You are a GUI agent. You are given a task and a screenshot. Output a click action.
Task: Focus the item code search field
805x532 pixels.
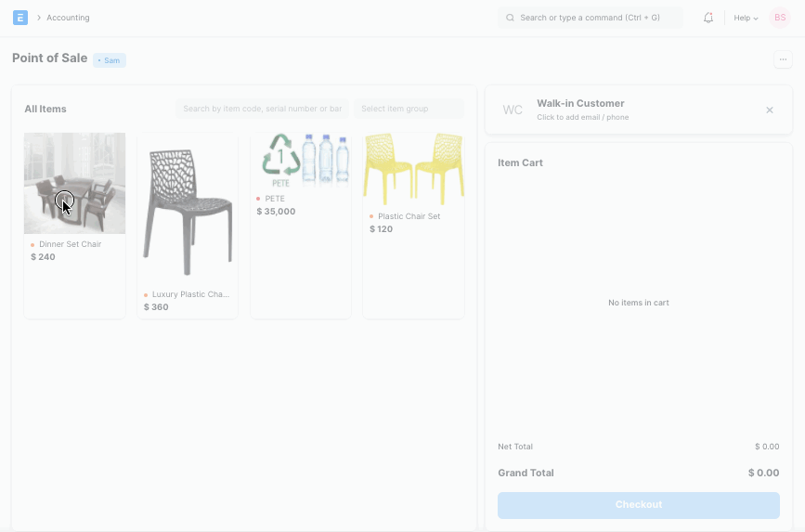pyautogui.click(x=262, y=109)
